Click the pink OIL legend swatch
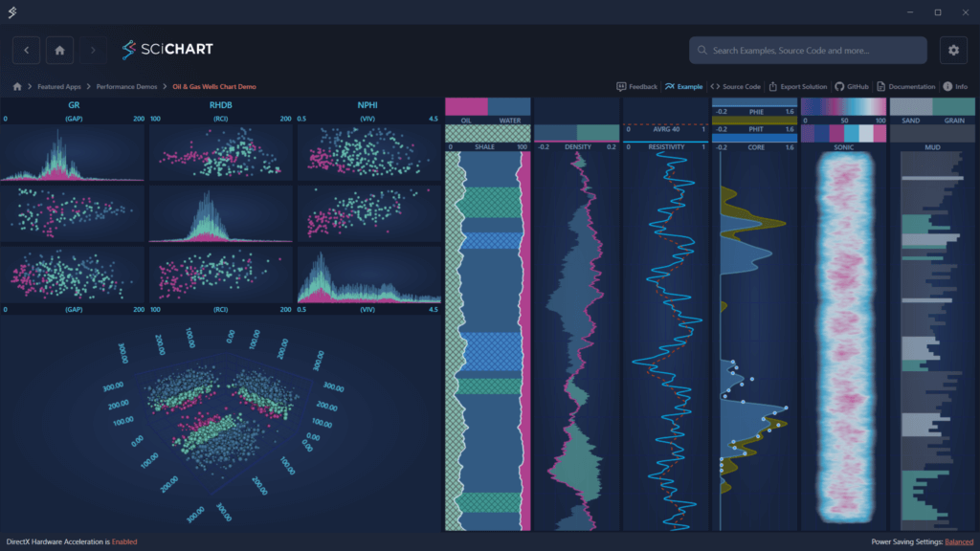Viewport: 980px width, 551px height. coord(466,106)
